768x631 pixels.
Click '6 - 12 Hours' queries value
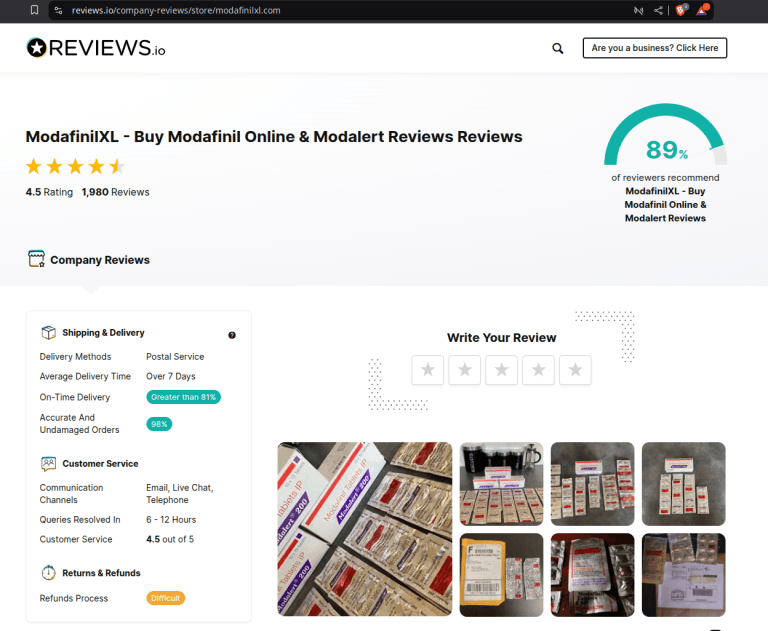click(x=171, y=519)
